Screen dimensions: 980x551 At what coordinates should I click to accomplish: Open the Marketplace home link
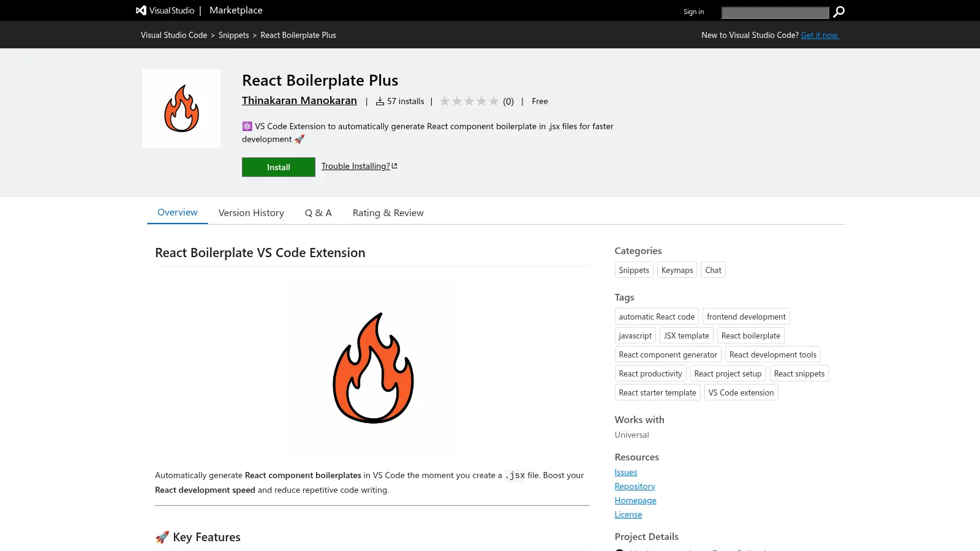click(236, 10)
